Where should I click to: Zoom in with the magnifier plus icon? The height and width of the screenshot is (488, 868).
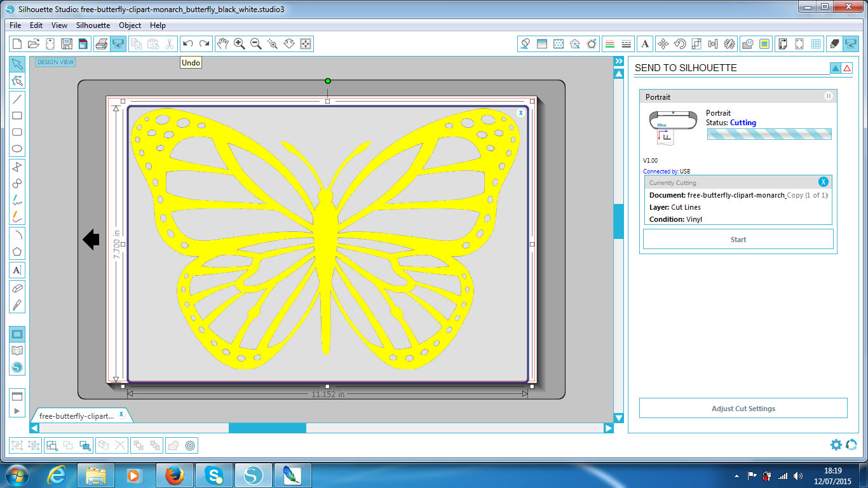pos(240,44)
